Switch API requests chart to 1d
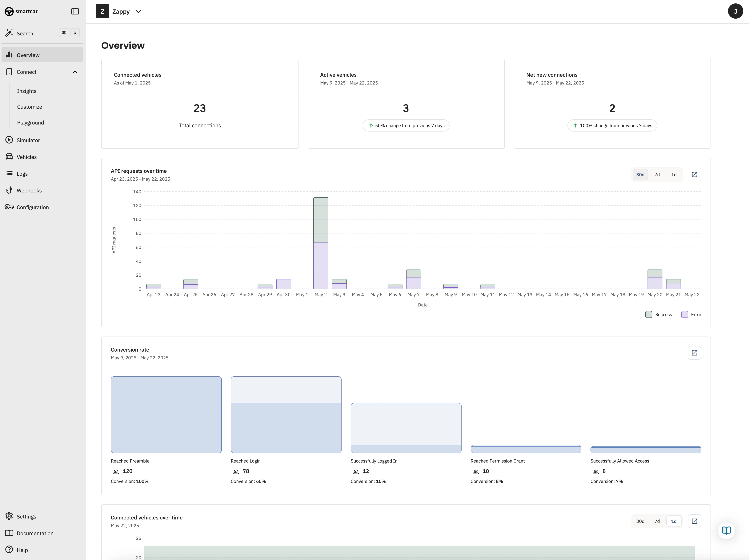 pos(674,175)
